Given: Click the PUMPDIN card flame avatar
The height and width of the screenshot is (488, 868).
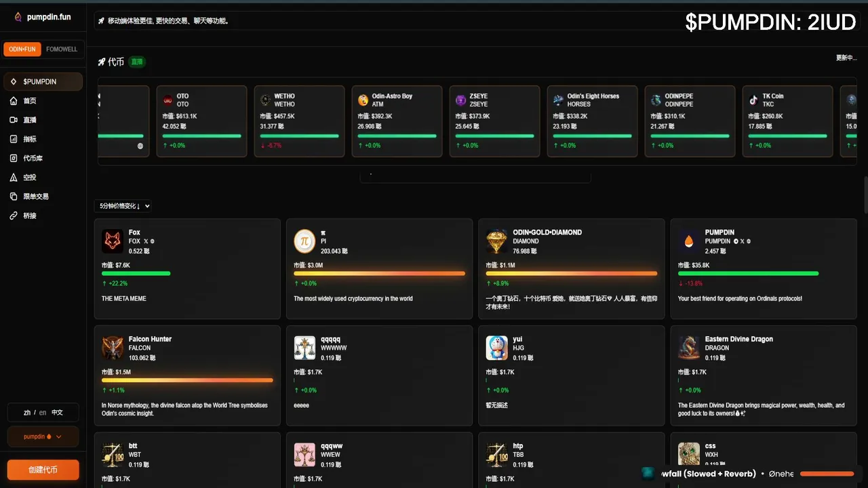Looking at the screenshot, I should [x=689, y=241].
